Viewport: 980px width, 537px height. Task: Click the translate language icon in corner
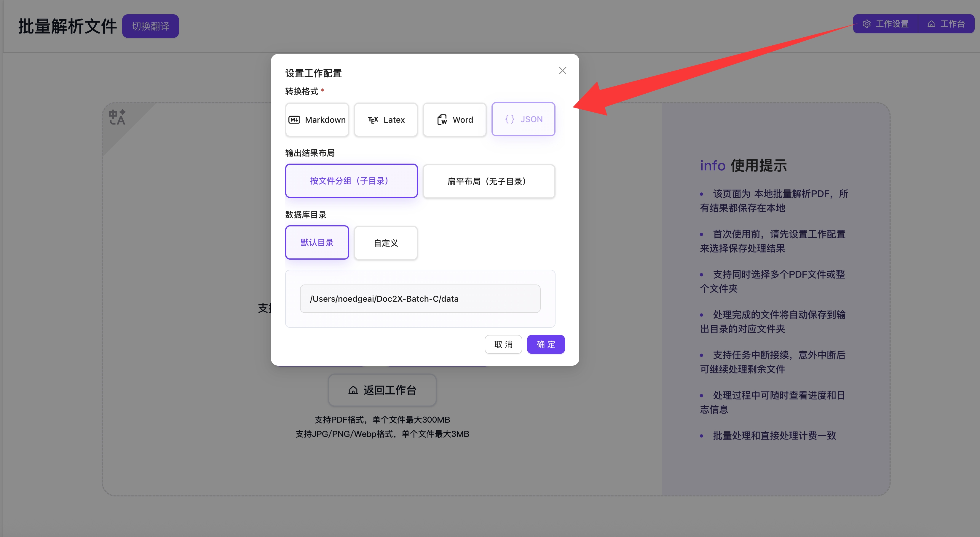117,117
